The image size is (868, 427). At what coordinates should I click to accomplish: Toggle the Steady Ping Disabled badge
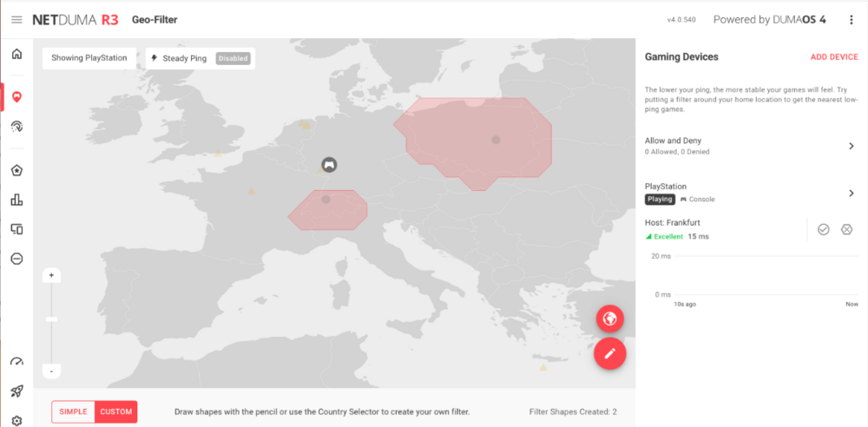pyautogui.click(x=233, y=58)
